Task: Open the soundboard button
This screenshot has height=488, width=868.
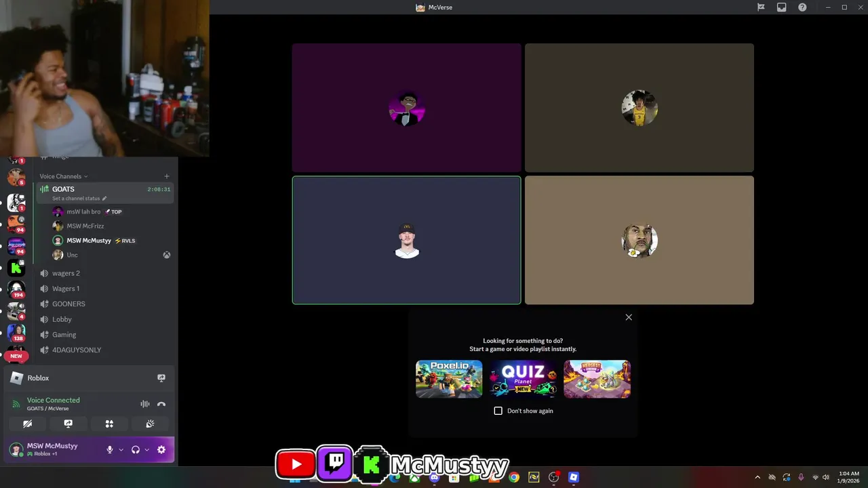Action: tap(150, 424)
